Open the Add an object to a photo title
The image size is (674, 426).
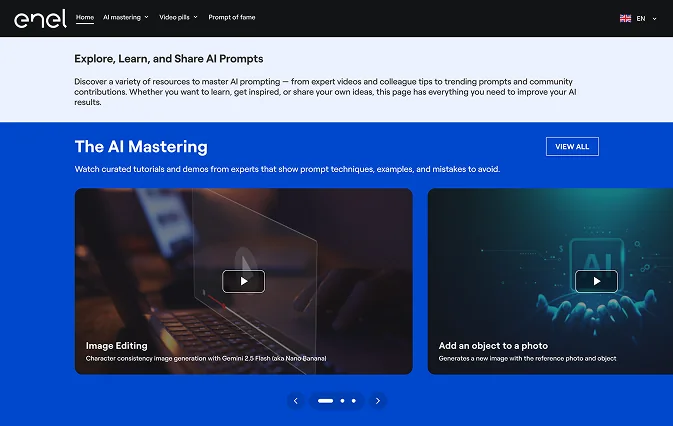point(493,346)
